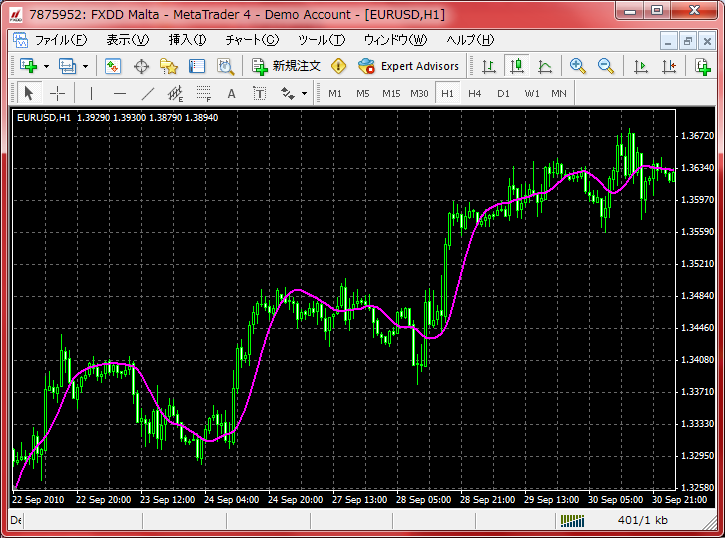Open the Market Watch panel icon

[x=113, y=66]
